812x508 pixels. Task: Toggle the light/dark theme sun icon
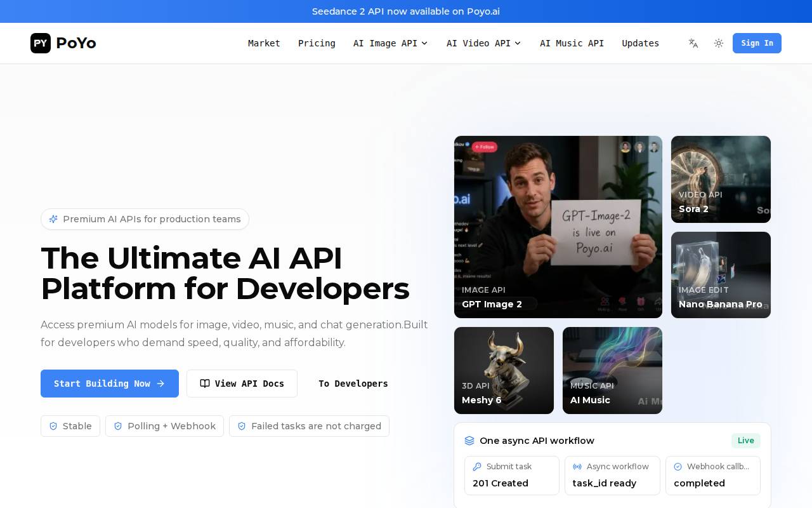click(x=719, y=43)
